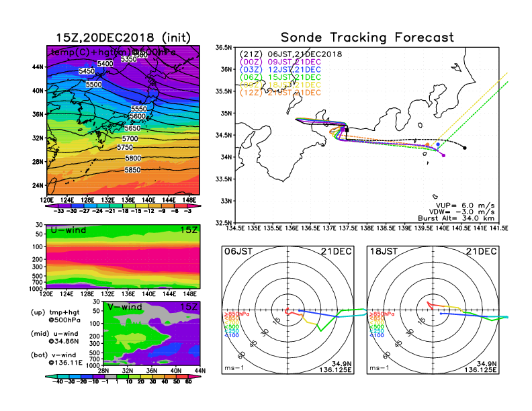Click the 5500 height contour label

(x=93, y=85)
